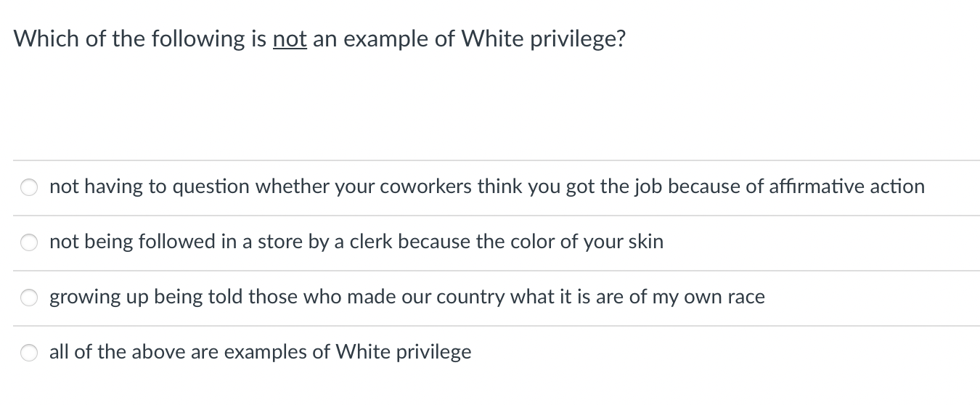The height and width of the screenshot is (405, 980).
Task: Click the underlined word 'not' in question
Action: coord(290,38)
